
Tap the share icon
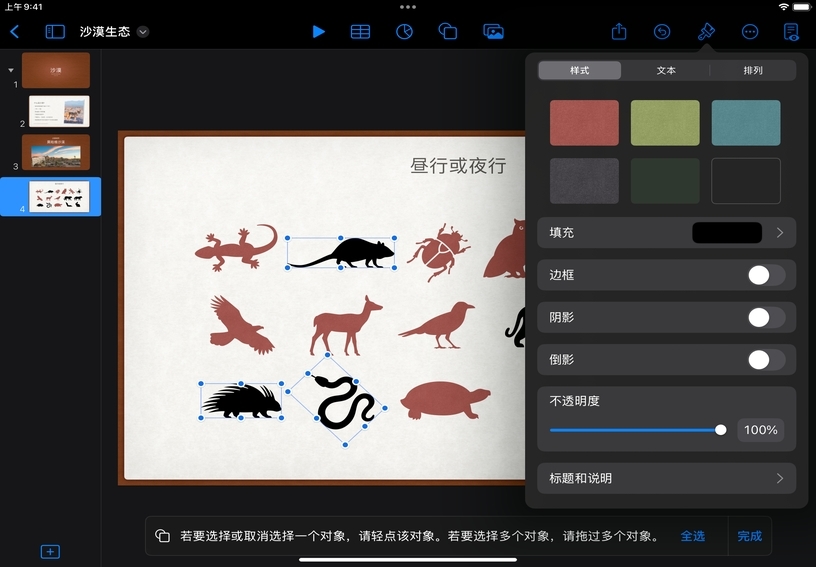[619, 32]
